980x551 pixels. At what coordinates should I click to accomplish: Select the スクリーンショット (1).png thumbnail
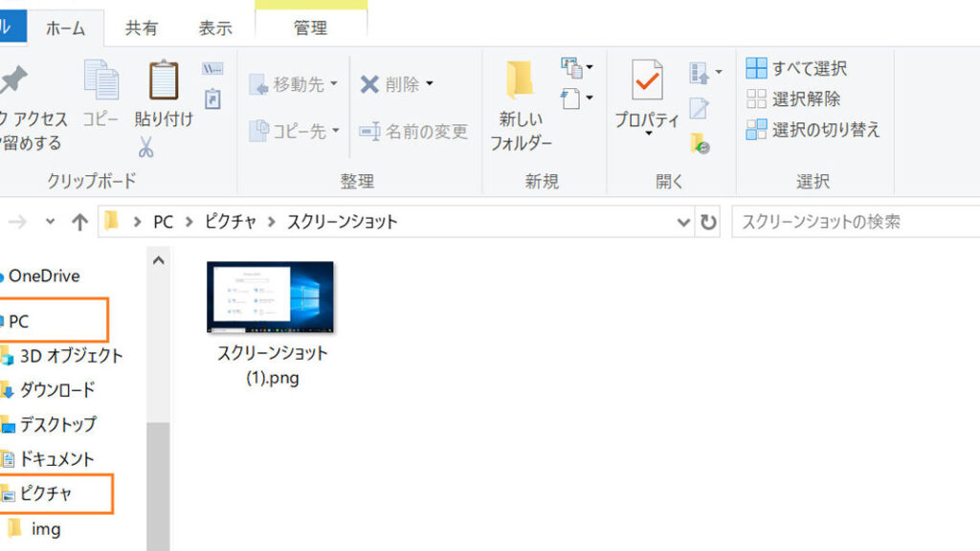(x=270, y=298)
